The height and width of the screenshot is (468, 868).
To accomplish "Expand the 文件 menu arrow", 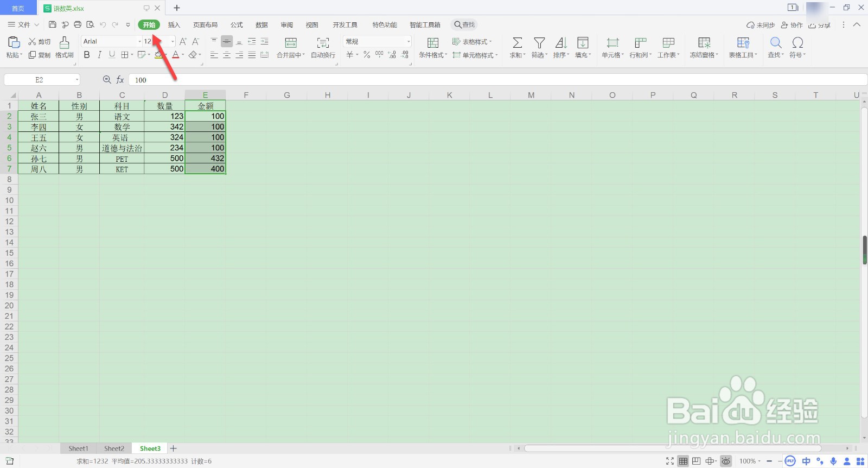I will 36,24.
